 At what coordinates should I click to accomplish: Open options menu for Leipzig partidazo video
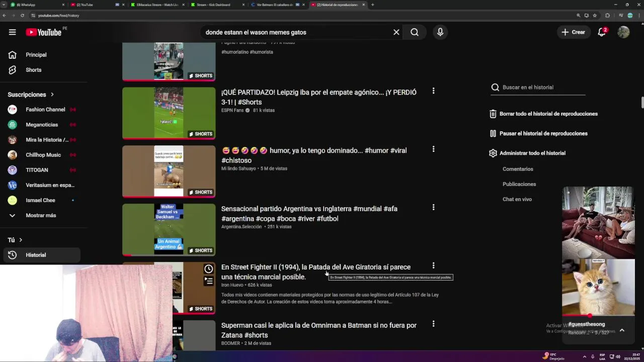tap(433, 91)
